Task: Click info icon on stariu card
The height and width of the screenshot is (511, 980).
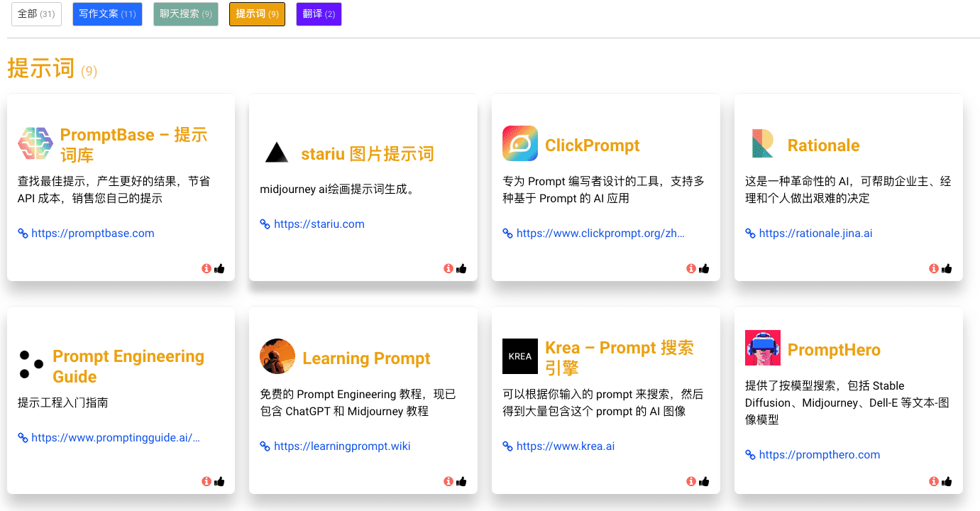Action: coord(448,268)
